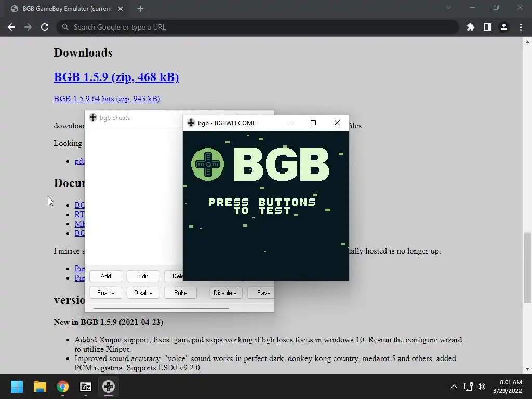
Task: Close the BGB GameBoy Emulator tab
Action: point(121,9)
